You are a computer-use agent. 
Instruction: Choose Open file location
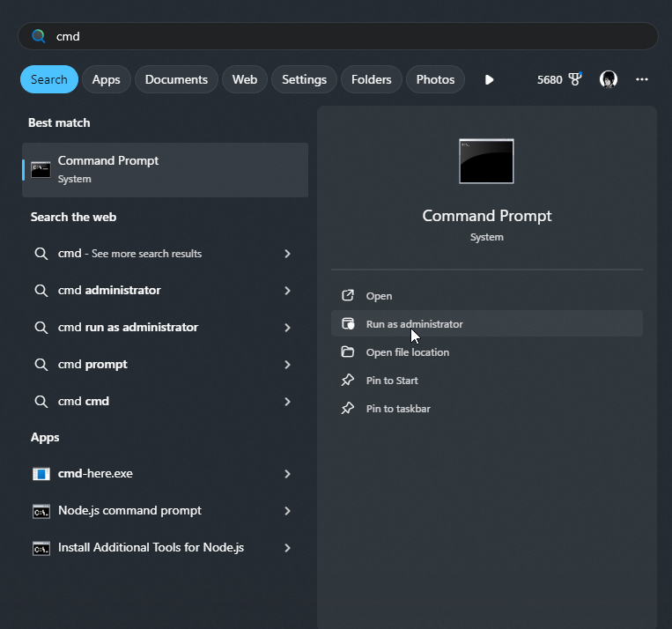click(x=487, y=352)
